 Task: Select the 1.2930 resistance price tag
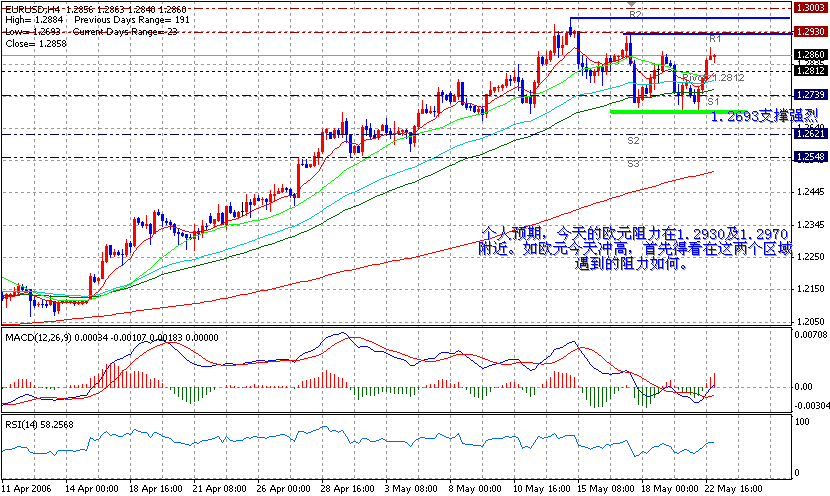click(810, 32)
